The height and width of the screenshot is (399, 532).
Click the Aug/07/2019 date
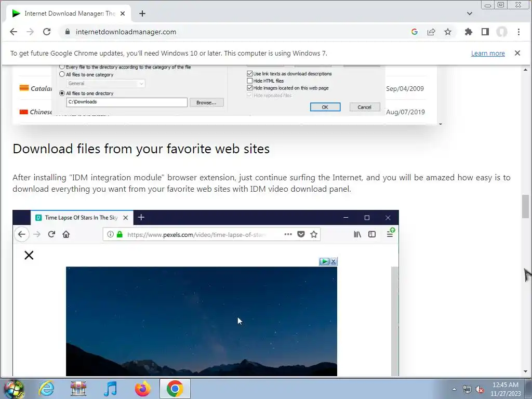(x=405, y=112)
